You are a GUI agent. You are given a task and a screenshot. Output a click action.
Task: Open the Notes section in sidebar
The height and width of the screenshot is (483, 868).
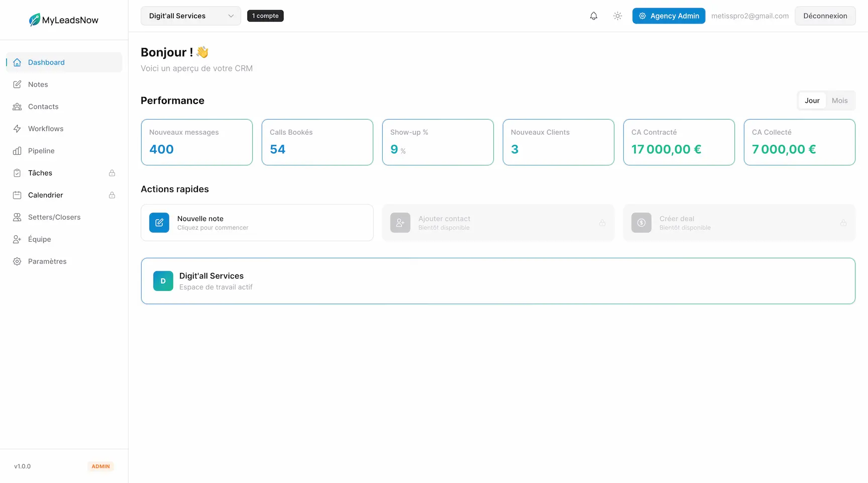[38, 84]
